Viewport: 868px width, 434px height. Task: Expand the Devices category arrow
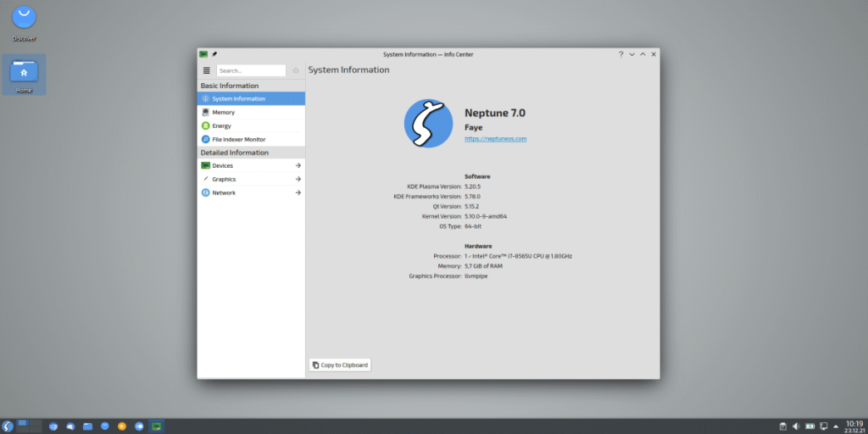click(298, 165)
